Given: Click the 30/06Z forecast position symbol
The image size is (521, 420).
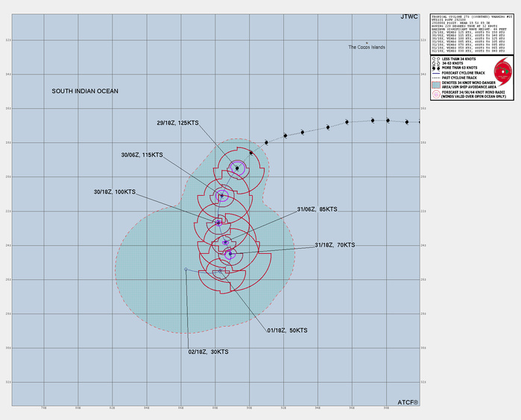Looking at the screenshot, I should pyautogui.click(x=221, y=196).
